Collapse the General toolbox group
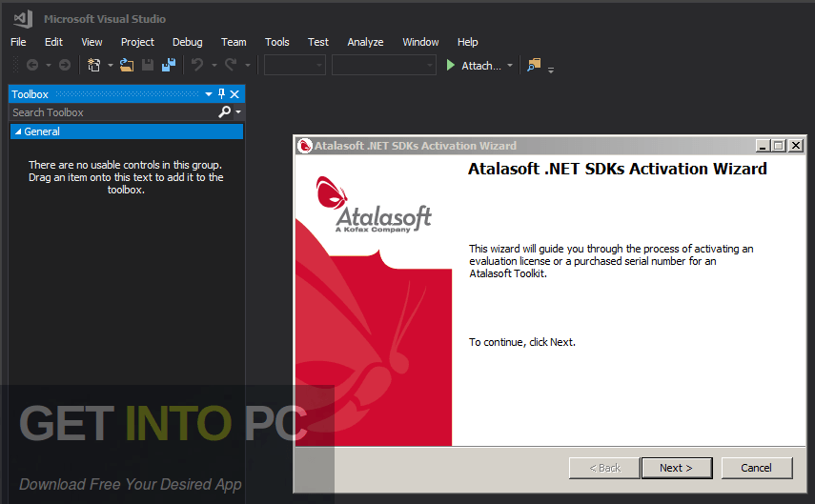This screenshot has height=504, width=815. 18,132
